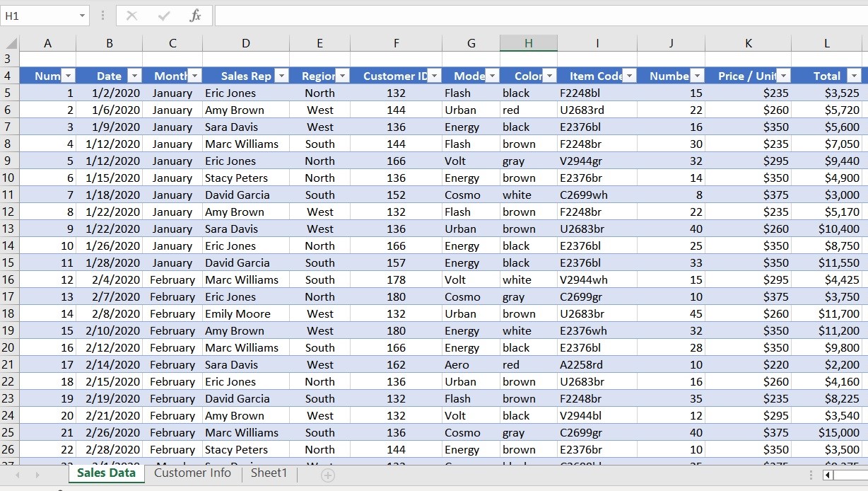868x491 pixels.
Task: Click the Aero model cell
Action: [x=471, y=364]
